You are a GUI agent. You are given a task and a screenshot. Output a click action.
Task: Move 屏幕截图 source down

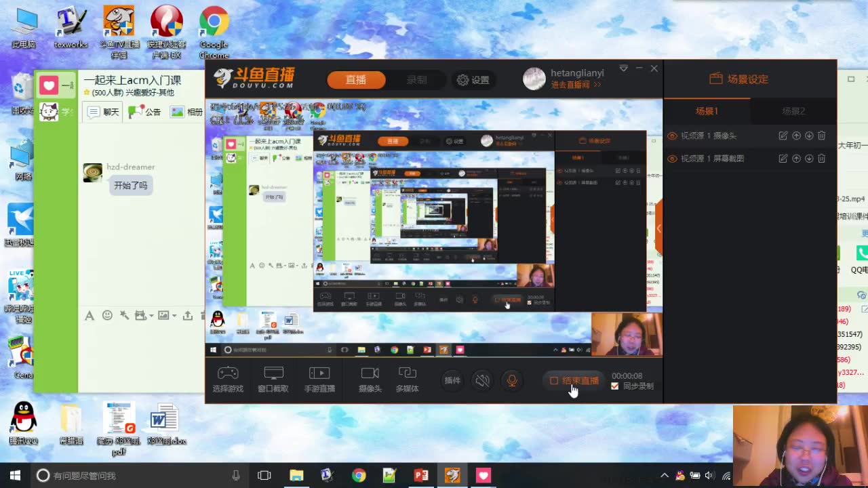(x=809, y=158)
